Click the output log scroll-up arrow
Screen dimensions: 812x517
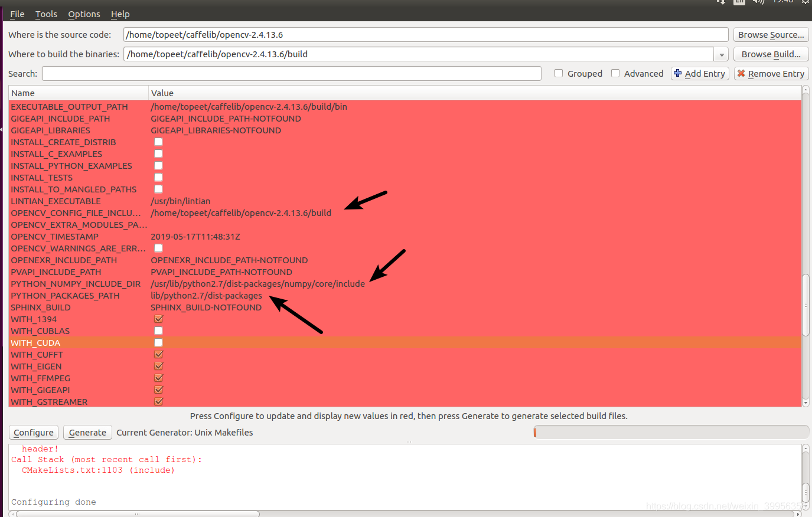pyautogui.click(x=806, y=449)
